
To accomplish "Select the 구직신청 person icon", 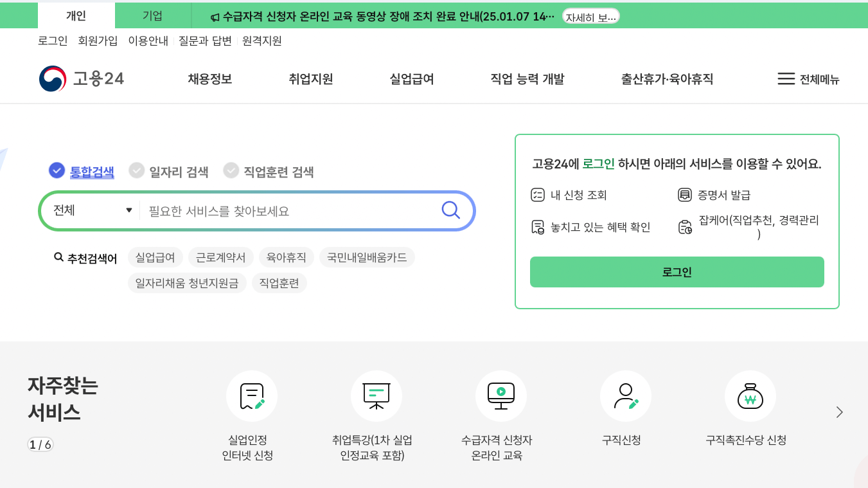I will tap(626, 396).
